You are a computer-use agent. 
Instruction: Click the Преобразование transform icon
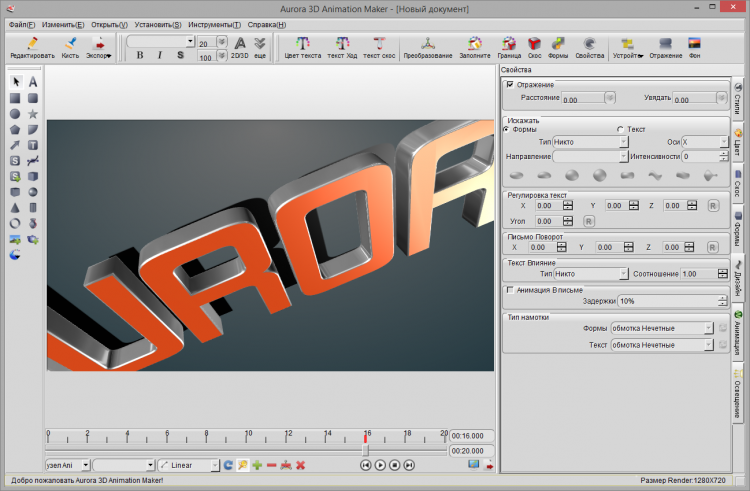[428, 44]
